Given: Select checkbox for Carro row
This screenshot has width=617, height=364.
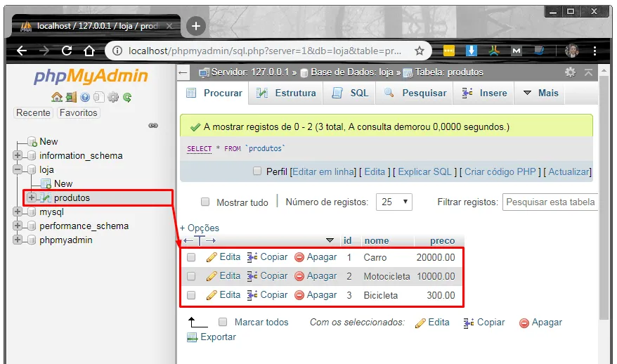Looking at the screenshot, I should 191,257.
